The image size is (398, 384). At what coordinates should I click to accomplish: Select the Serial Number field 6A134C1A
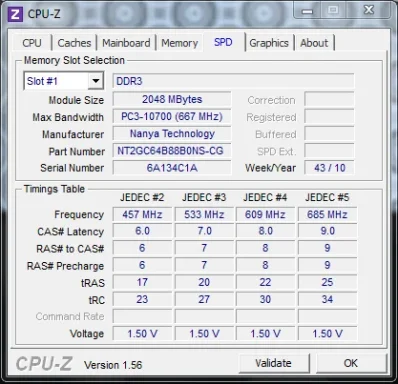172,168
